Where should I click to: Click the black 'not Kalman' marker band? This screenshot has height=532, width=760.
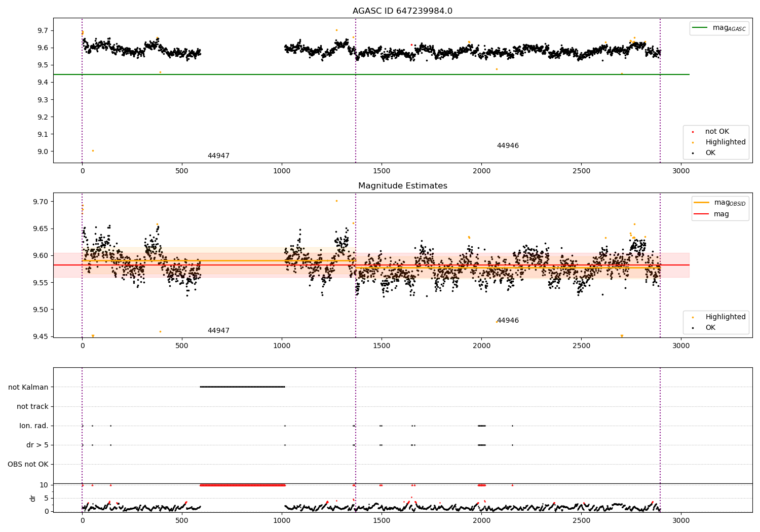(x=243, y=387)
